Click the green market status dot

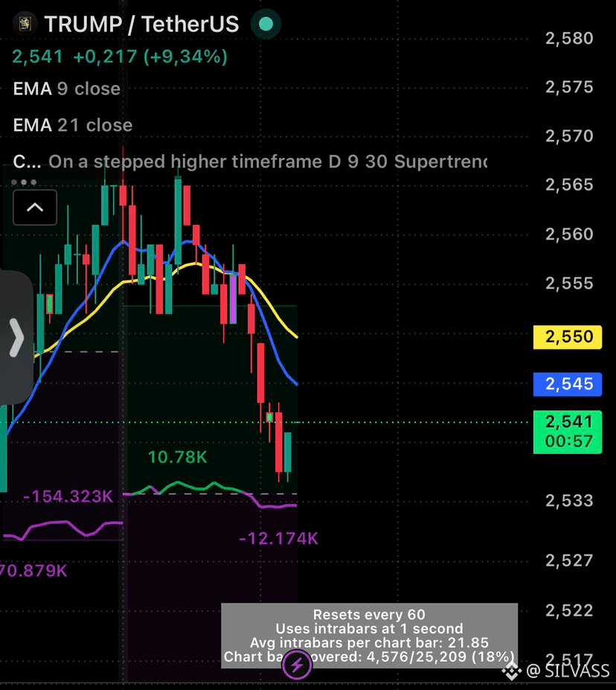pyautogui.click(x=266, y=24)
